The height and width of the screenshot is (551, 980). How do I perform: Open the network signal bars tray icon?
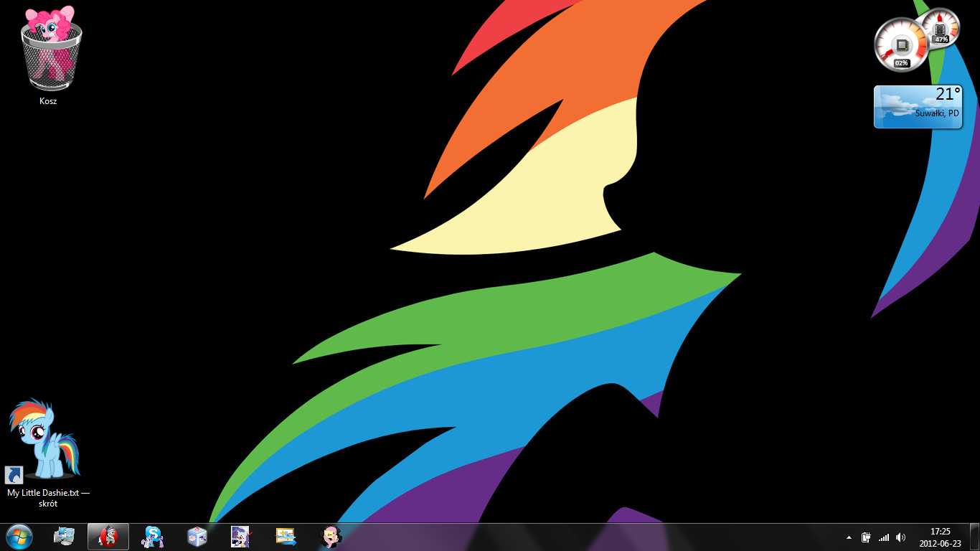[884, 537]
